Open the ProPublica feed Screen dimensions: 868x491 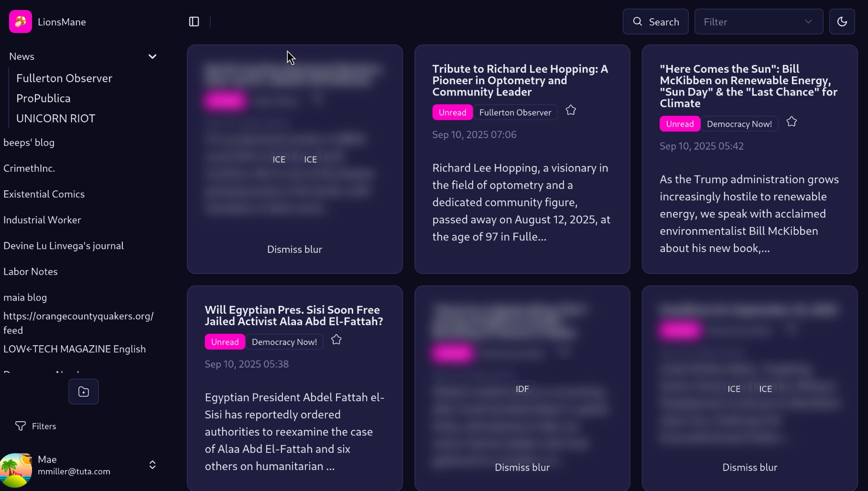pos(43,98)
